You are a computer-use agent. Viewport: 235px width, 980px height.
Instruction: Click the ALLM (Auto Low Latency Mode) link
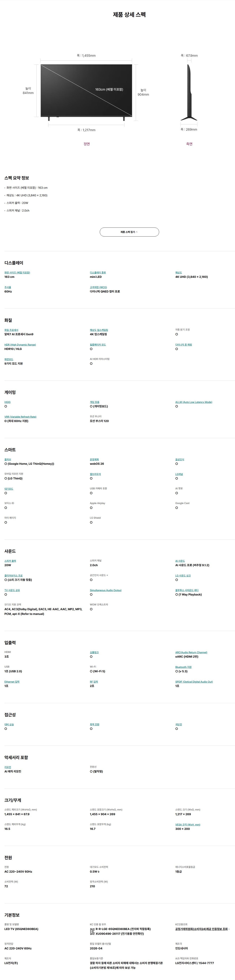tap(194, 402)
